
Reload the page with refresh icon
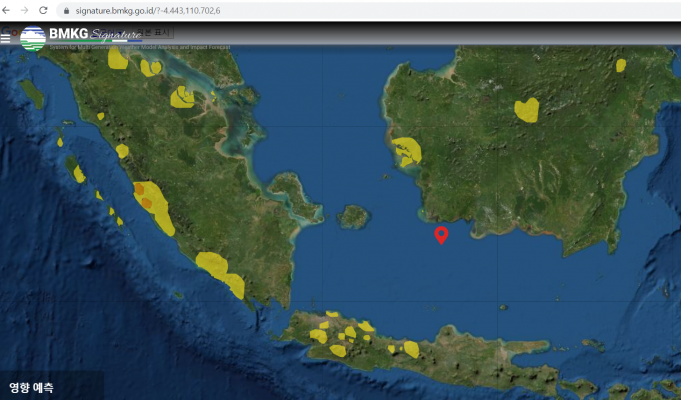coord(43,10)
